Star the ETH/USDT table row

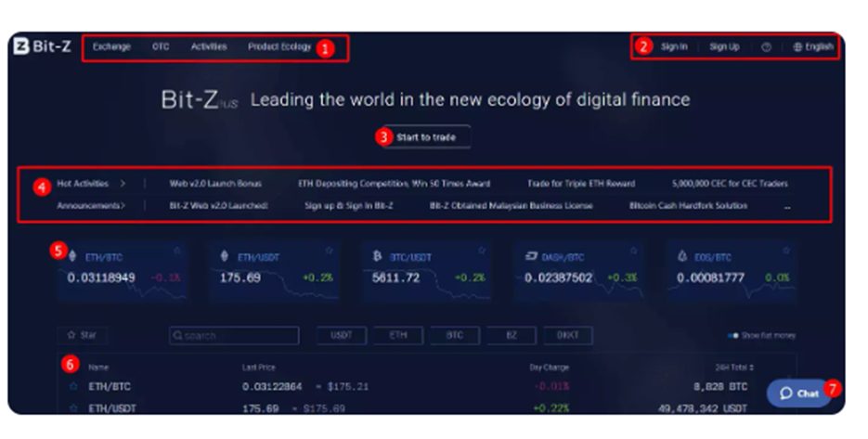click(73, 408)
